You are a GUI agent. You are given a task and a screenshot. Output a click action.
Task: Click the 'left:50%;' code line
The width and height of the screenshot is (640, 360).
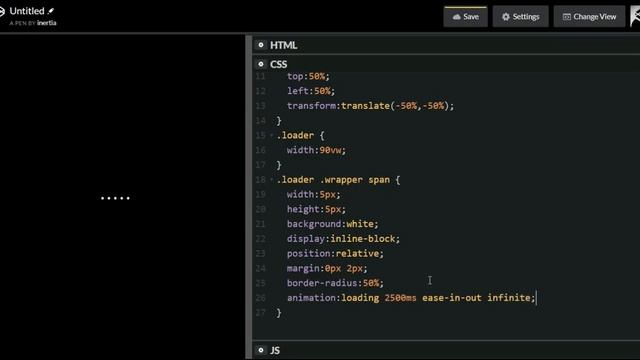tap(311, 91)
